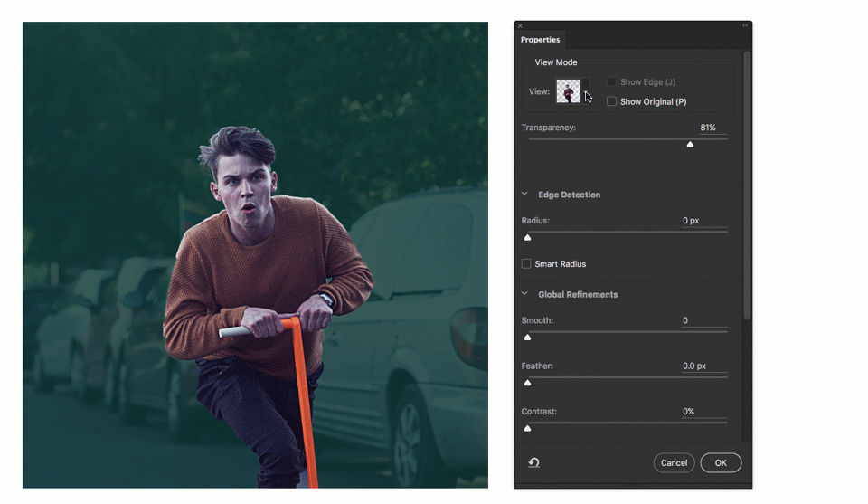Confirm with the OK button
Viewport: 868px width, 504px height.
coord(721,462)
